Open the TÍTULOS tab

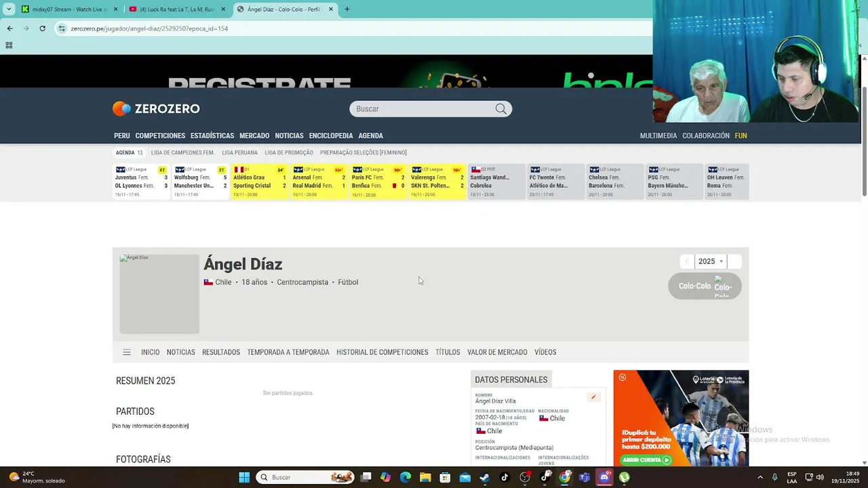pyautogui.click(x=448, y=352)
